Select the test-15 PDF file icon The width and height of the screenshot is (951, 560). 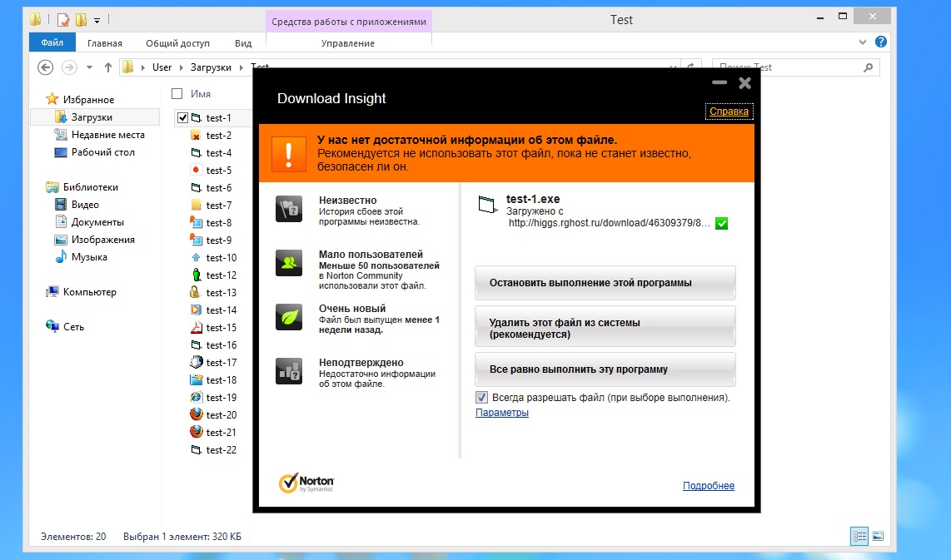pos(196,327)
